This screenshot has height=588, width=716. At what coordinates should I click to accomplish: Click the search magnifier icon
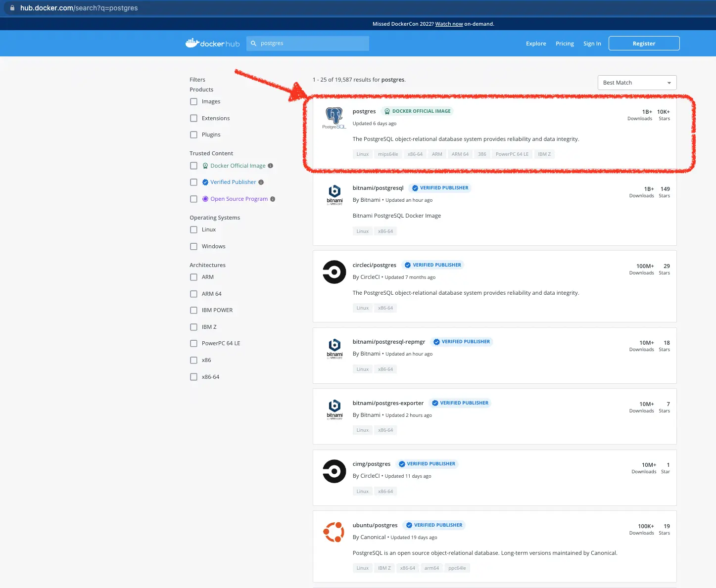253,44
